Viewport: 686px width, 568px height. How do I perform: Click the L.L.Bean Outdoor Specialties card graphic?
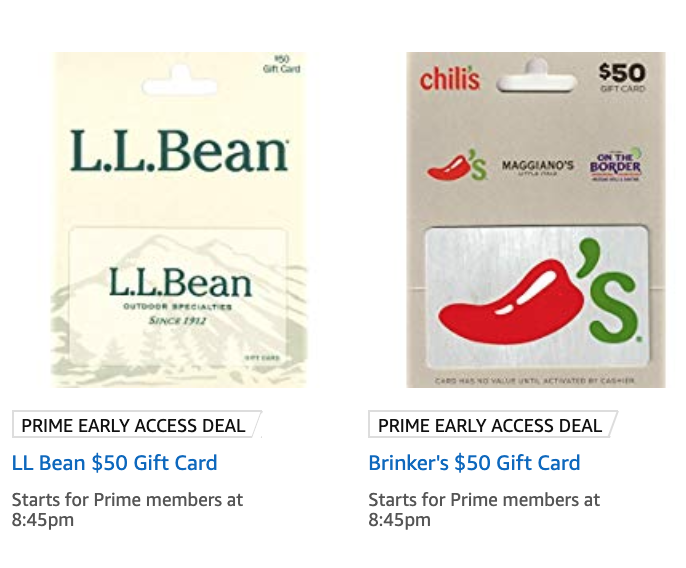coord(179,295)
